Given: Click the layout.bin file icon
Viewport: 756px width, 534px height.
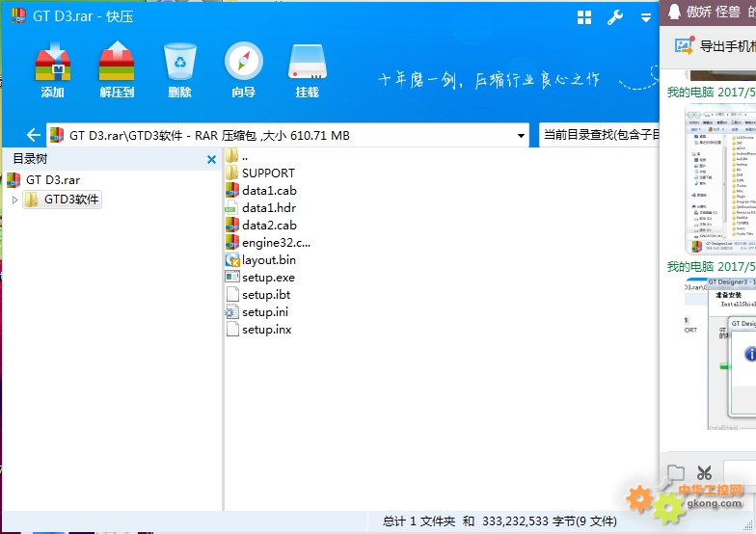Looking at the screenshot, I should 232,260.
